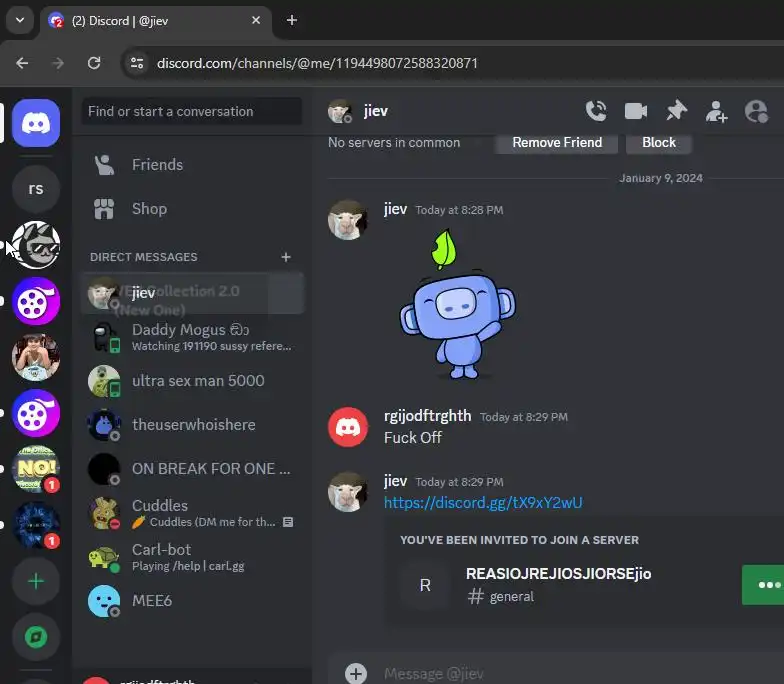Click the blue circuit server icon with badge
This screenshot has width=784, height=684.
click(x=36, y=525)
